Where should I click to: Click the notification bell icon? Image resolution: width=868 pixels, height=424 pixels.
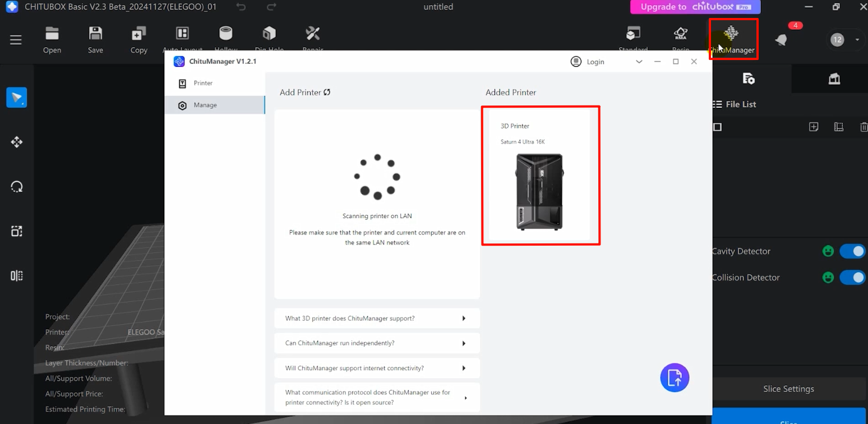coord(781,40)
